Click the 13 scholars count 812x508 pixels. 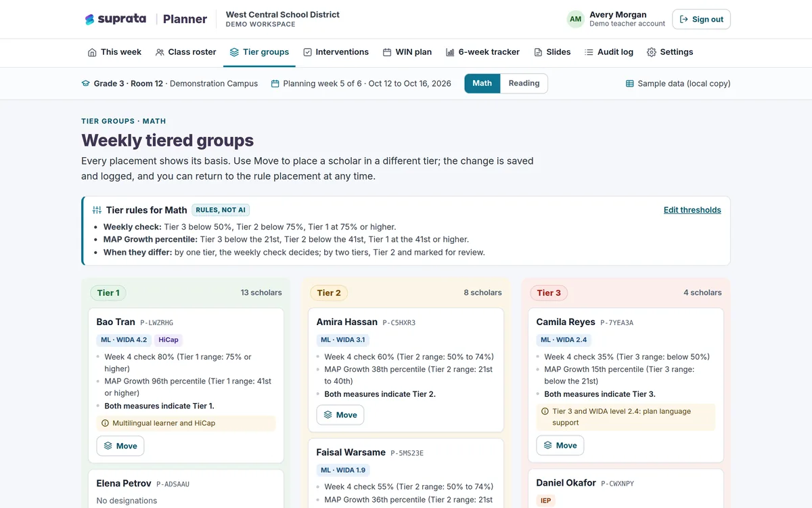(x=261, y=293)
